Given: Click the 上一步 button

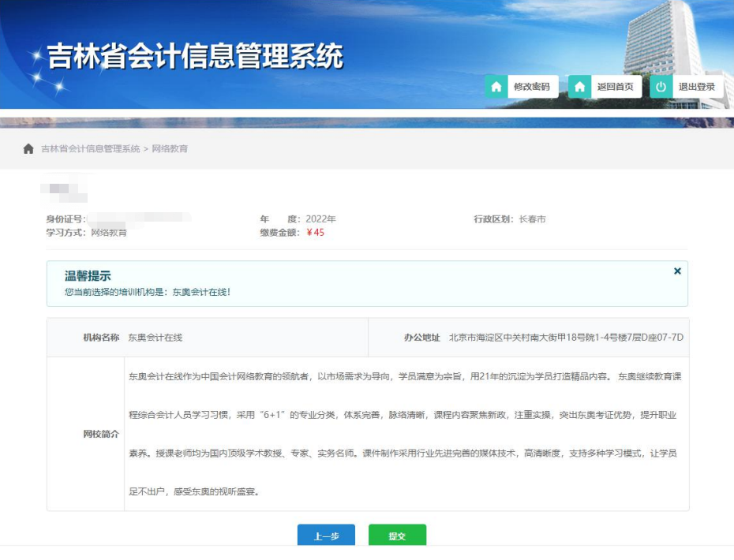Looking at the screenshot, I should [325, 535].
